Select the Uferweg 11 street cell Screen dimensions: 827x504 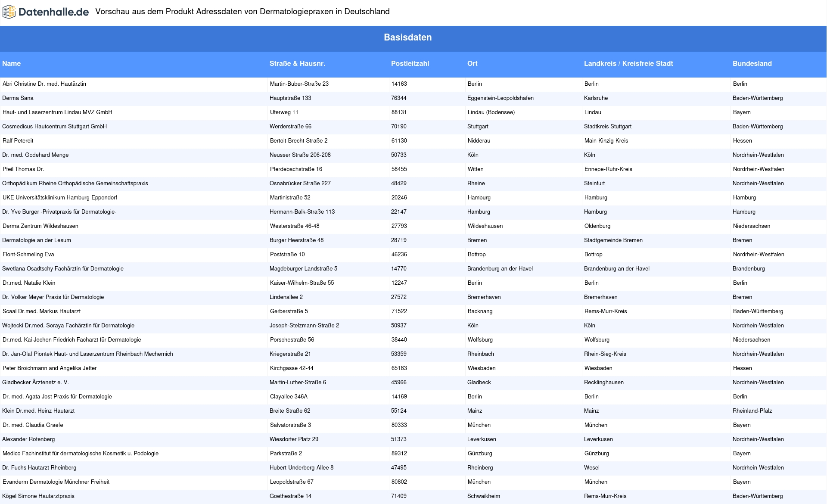click(284, 112)
